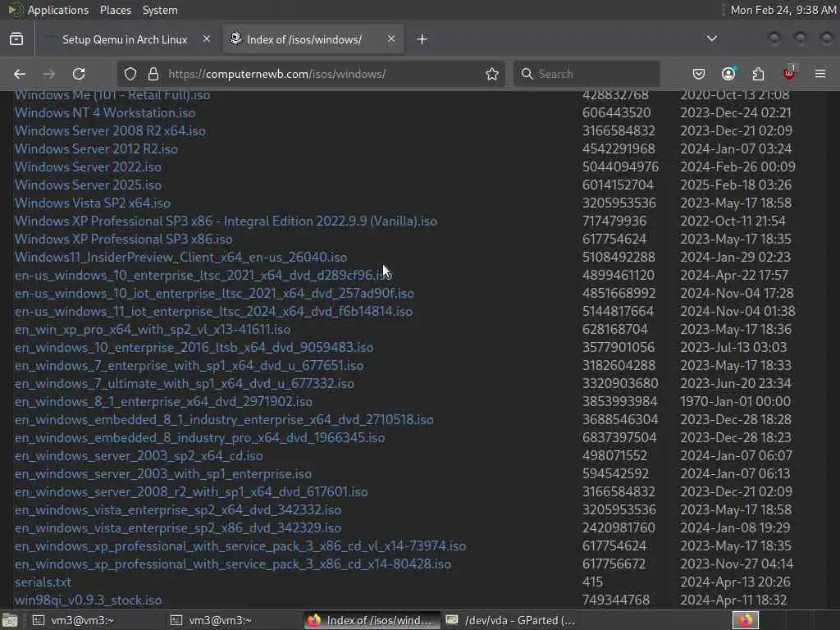Open the Firefox account icon
This screenshot has width=840, height=630.
[728, 74]
